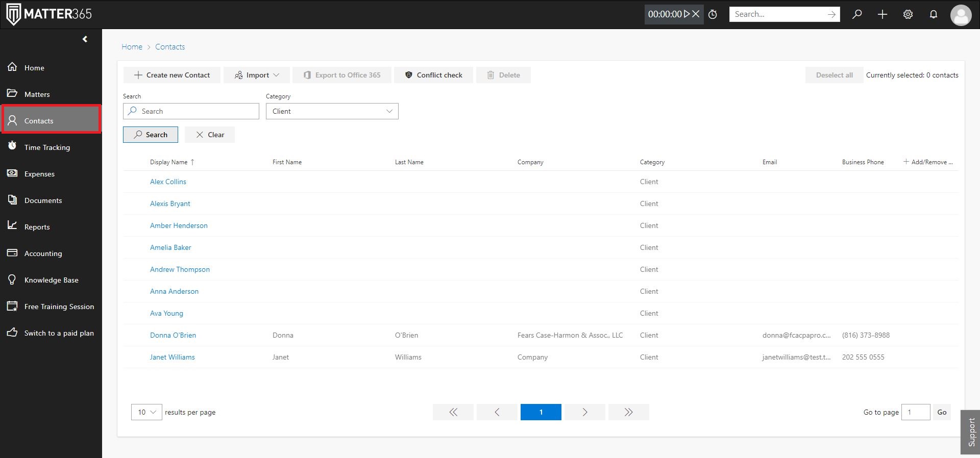Go to the last page of results

(629, 412)
